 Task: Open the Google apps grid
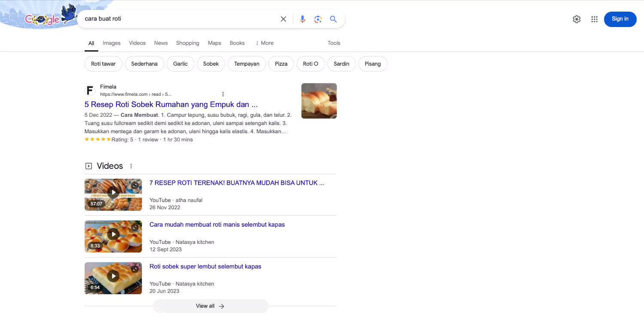click(594, 19)
